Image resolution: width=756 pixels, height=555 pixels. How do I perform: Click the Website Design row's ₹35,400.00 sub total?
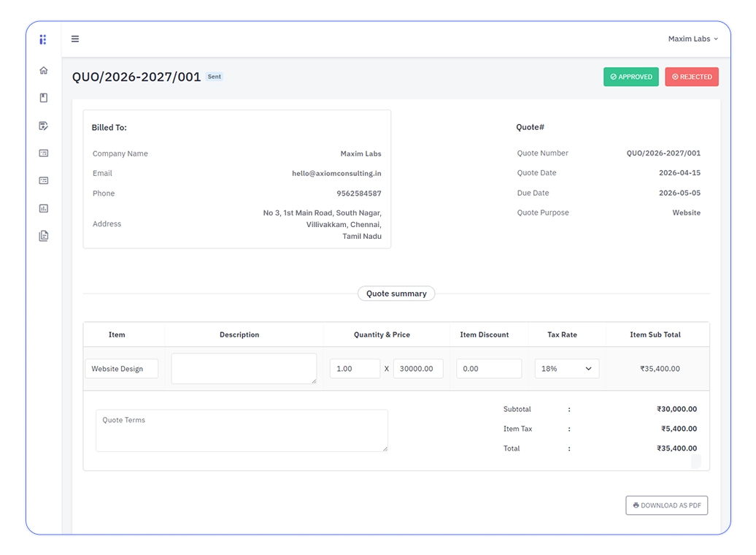point(660,369)
